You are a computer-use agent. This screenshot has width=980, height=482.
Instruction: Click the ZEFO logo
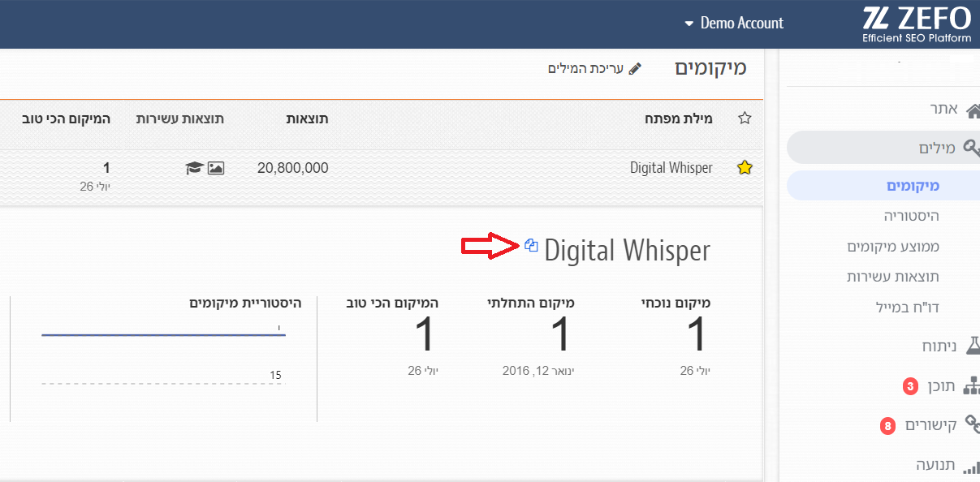pyautogui.click(x=917, y=24)
